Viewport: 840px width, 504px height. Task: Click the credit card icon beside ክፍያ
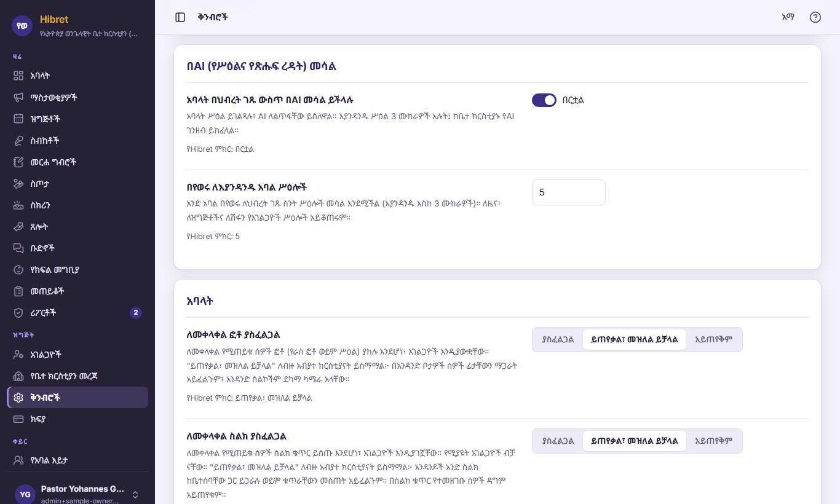pos(18,419)
